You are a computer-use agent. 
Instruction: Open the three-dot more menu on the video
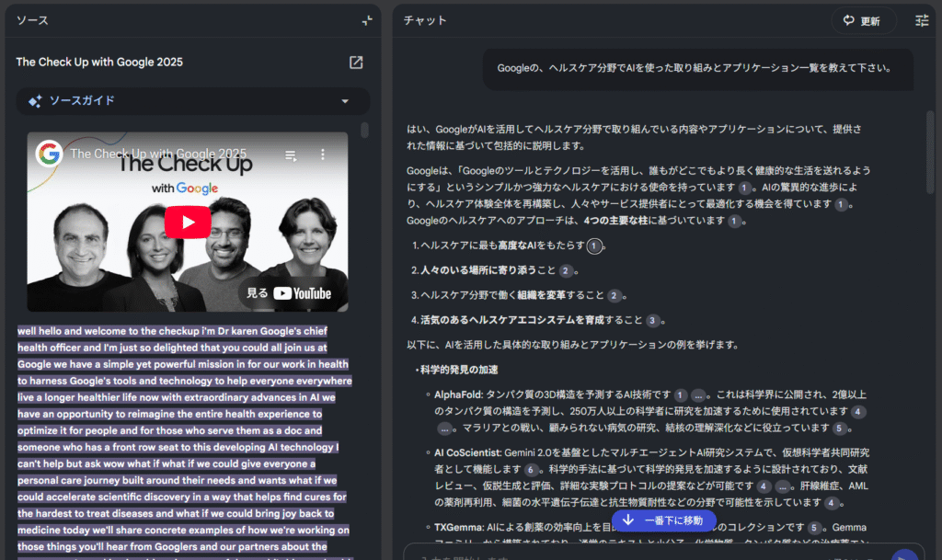click(x=323, y=154)
